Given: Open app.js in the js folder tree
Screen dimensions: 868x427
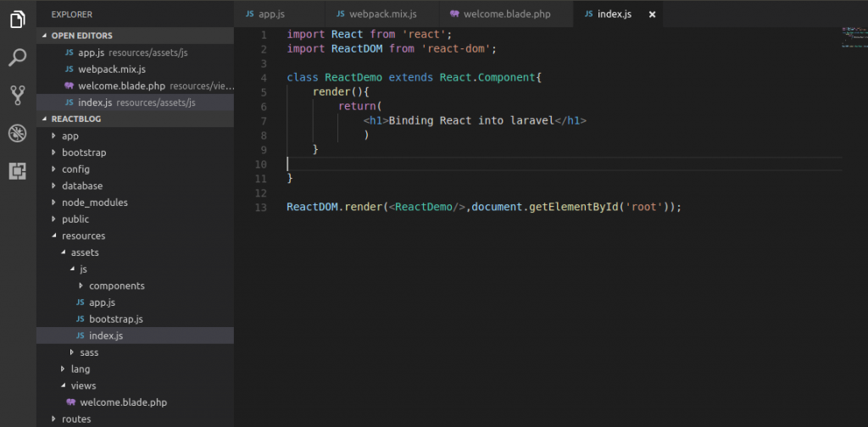Looking at the screenshot, I should click(135, 302).
